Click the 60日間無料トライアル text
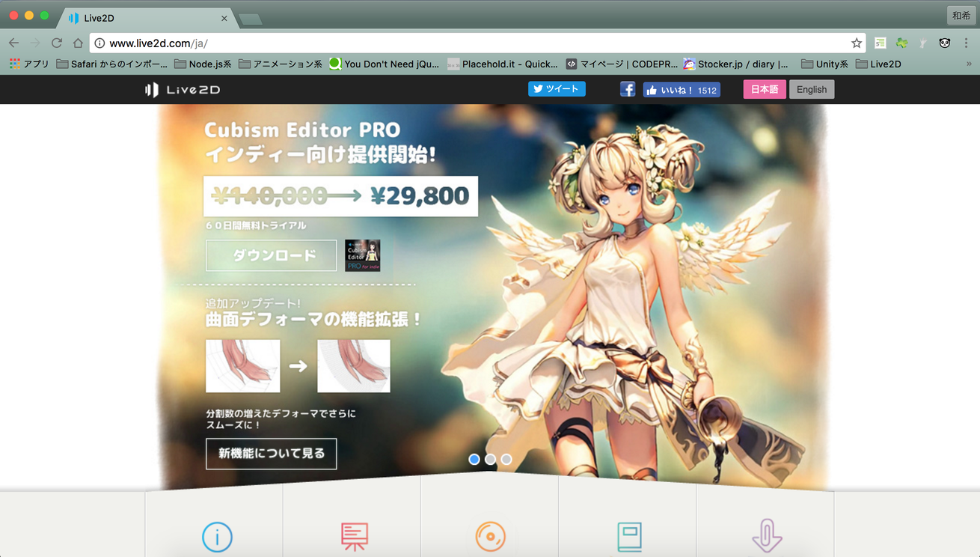 [x=257, y=225]
